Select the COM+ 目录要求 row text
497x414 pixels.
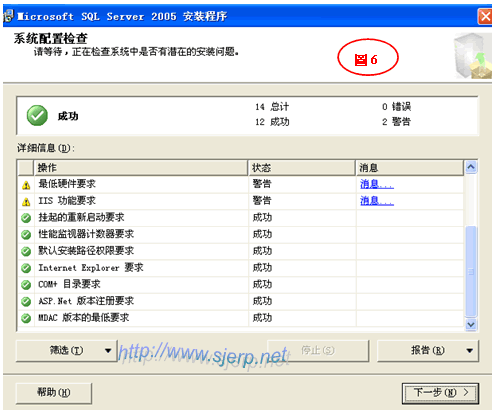click(x=69, y=284)
